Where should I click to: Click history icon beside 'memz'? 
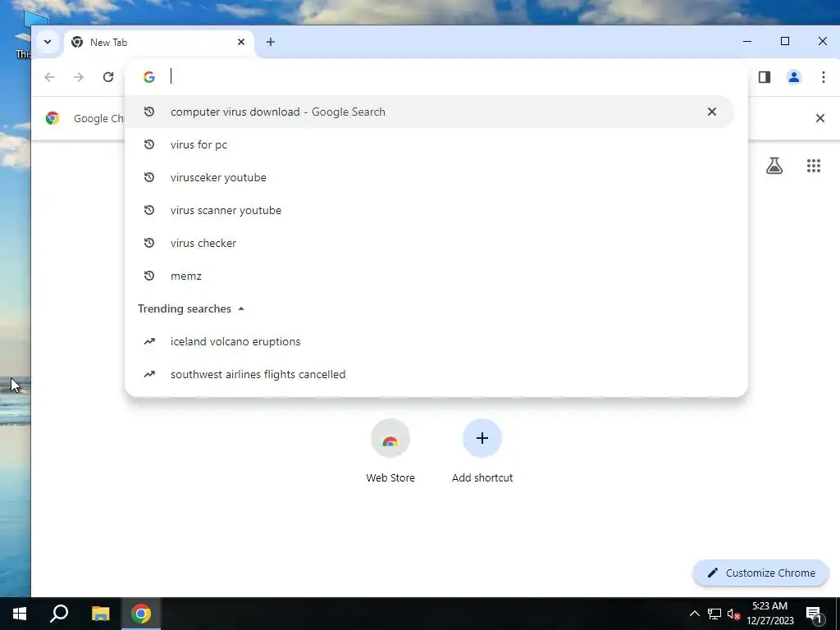coord(149,276)
